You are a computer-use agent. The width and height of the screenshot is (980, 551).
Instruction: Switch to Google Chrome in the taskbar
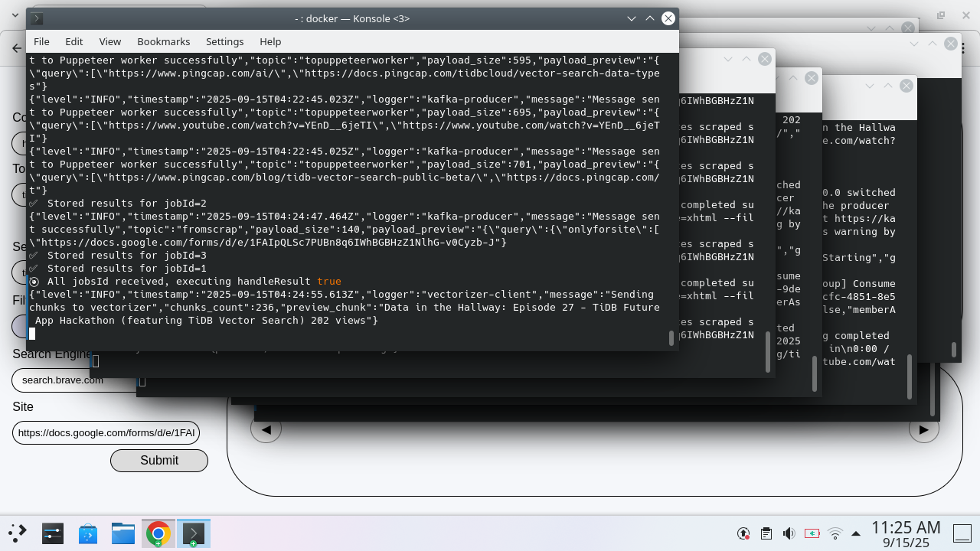tap(158, 533)
